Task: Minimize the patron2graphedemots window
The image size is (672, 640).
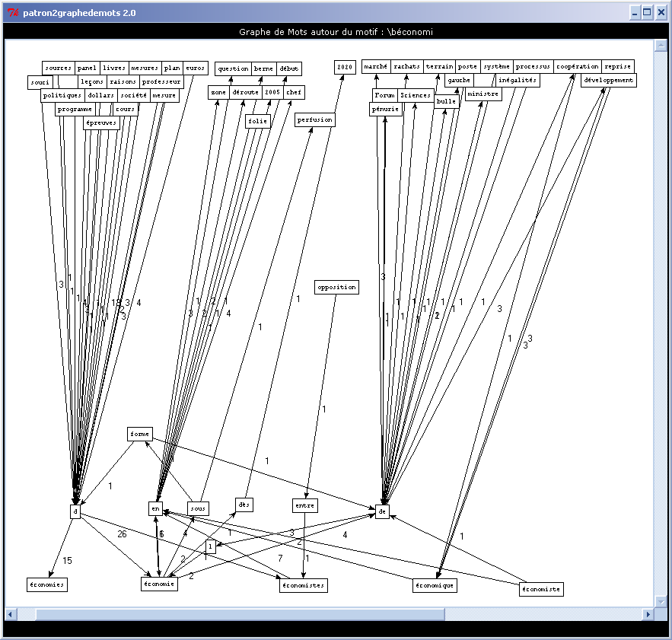Action: pos(635,13)
